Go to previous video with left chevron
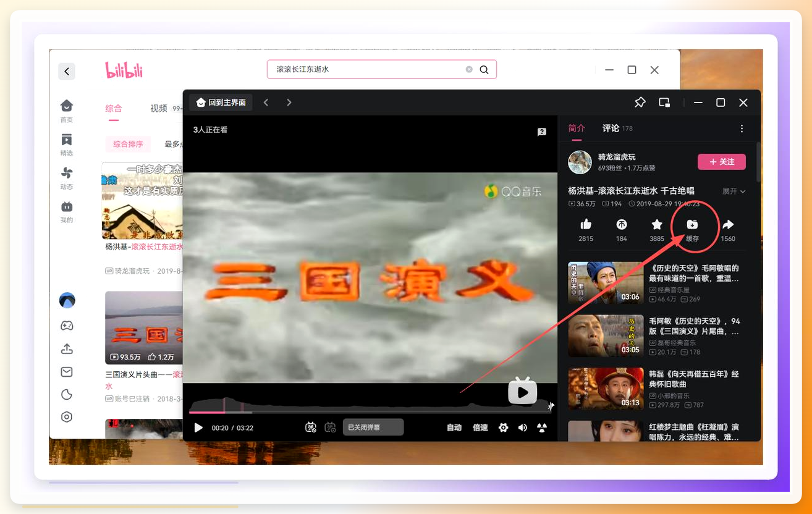The image size is (812, 514). click(266, 103)
